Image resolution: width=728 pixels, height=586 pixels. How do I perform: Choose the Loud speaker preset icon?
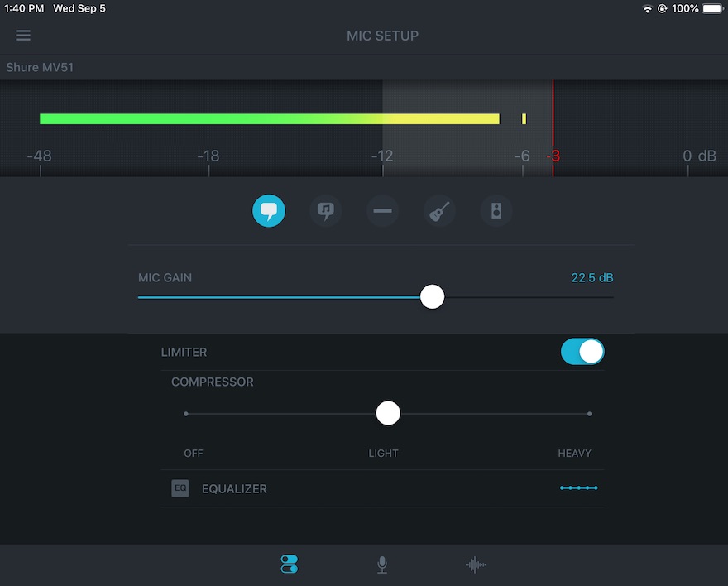(496, 211)
